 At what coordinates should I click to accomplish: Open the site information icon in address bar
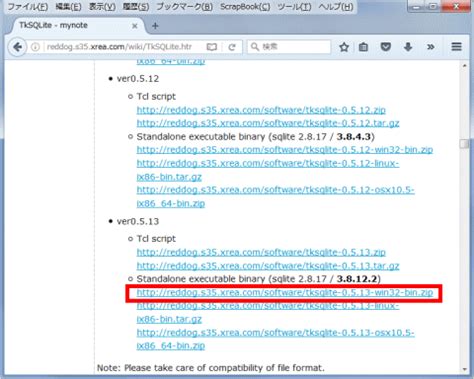[x=35, y=47]
